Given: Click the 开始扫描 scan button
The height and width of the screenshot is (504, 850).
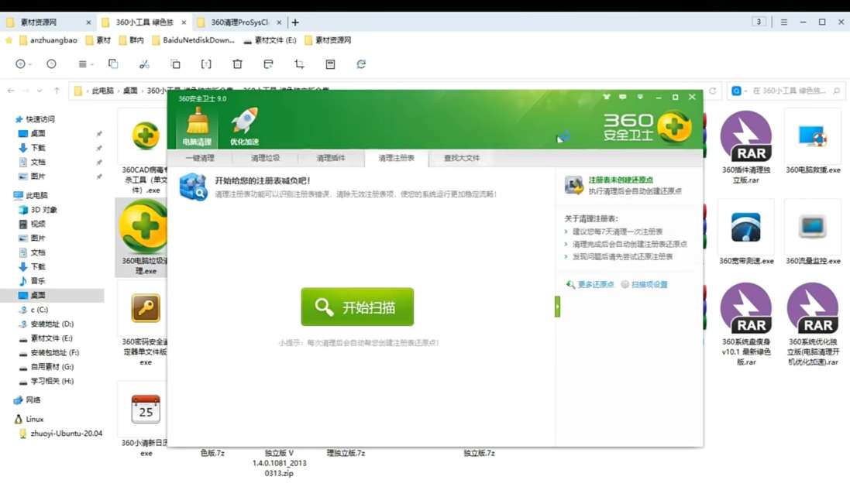Looking at the screenshot, I should click(356, 307).
